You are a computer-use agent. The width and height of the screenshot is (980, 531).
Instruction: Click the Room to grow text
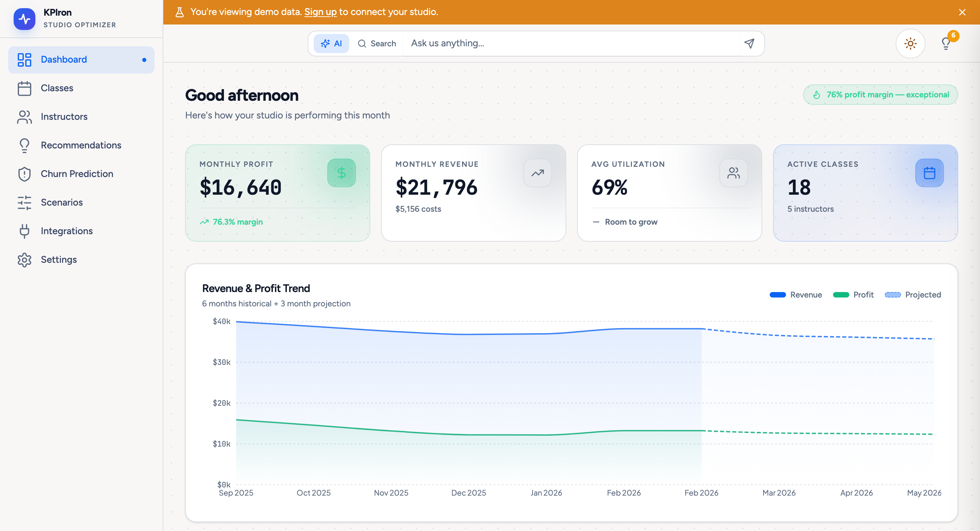631,222
